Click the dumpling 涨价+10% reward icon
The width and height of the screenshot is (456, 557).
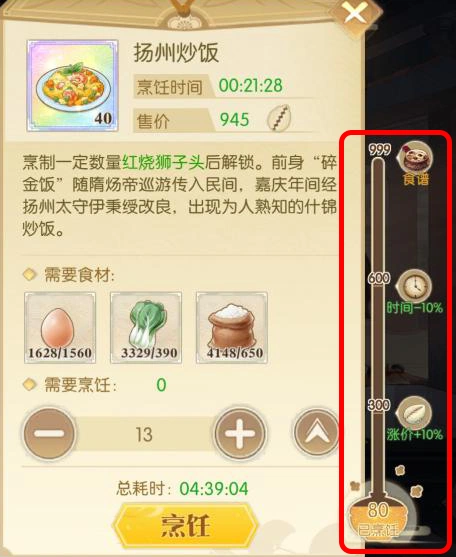414,413
